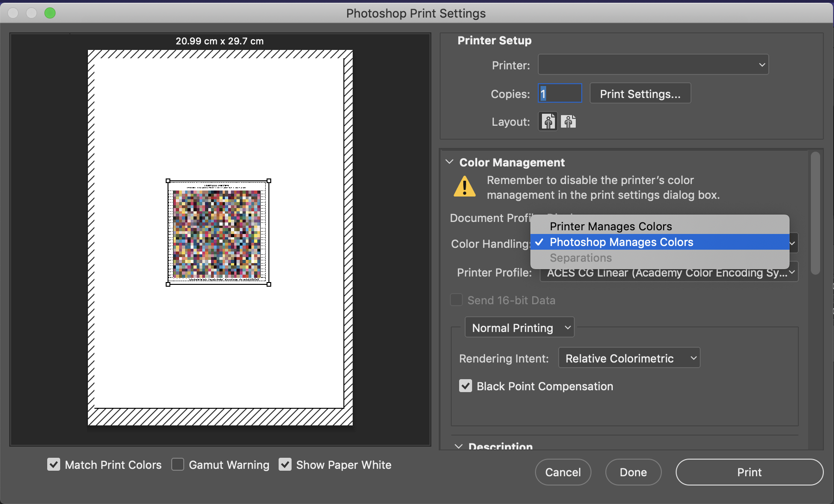Click the settings panel vertical scrollbar
The height and width of the screenshot is (504, 834).
pos(815,213)
